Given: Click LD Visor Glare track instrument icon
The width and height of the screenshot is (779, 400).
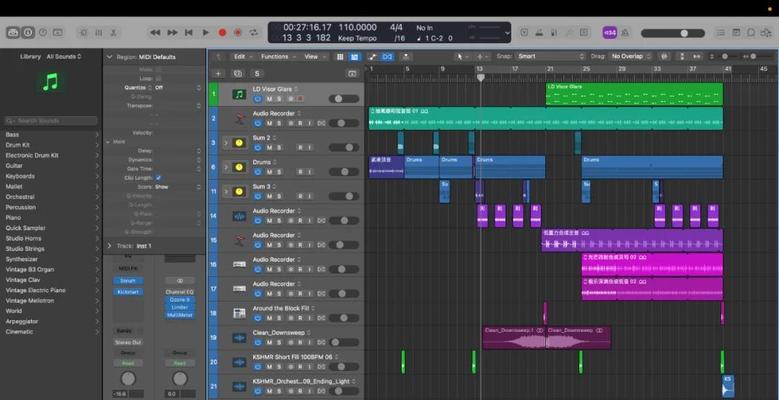Looking at the screenshot, I should (x=239, y=94).
